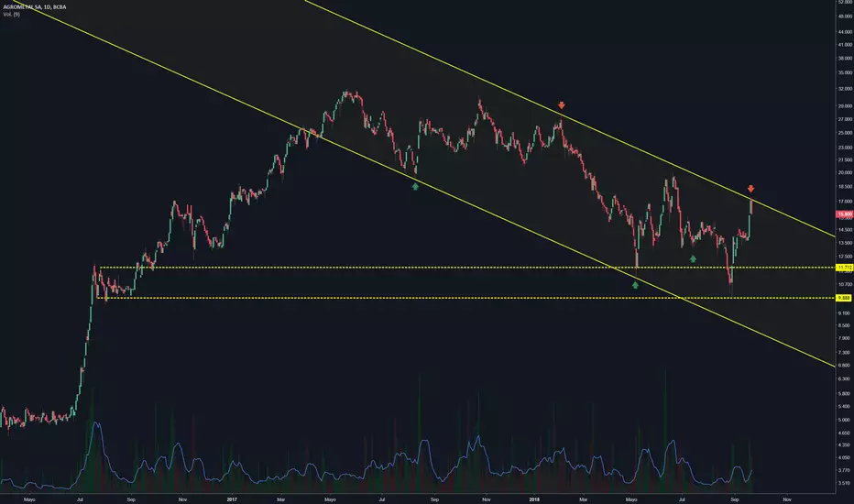Select the 9.888 dotted horizontal line
This screenshot has width=854, height=504.
[466, 298]
